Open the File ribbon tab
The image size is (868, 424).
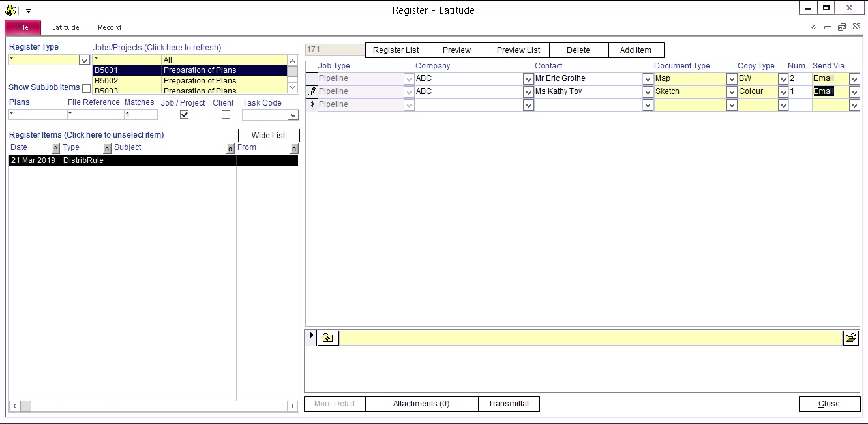(23, 27)
